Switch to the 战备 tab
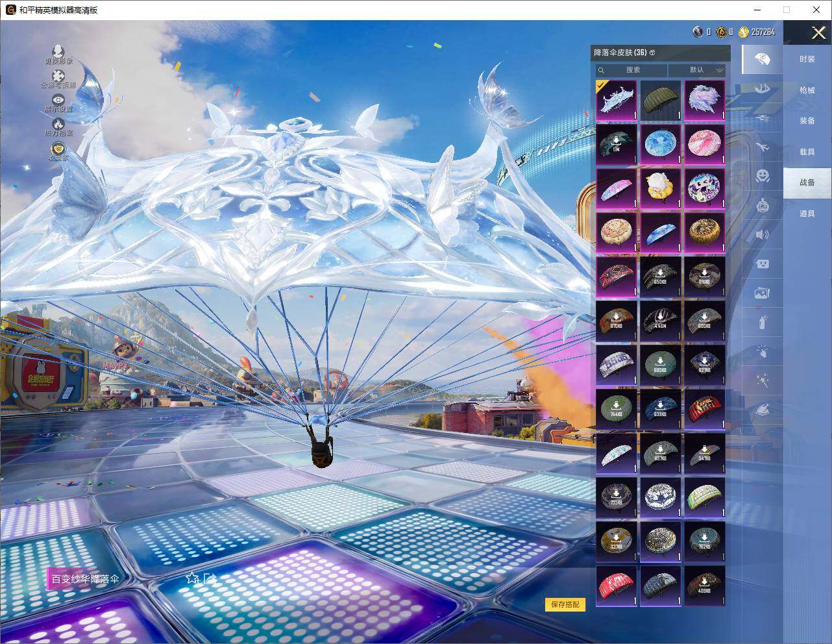Viewport: 832px width, 644px height. click(807, 182)
